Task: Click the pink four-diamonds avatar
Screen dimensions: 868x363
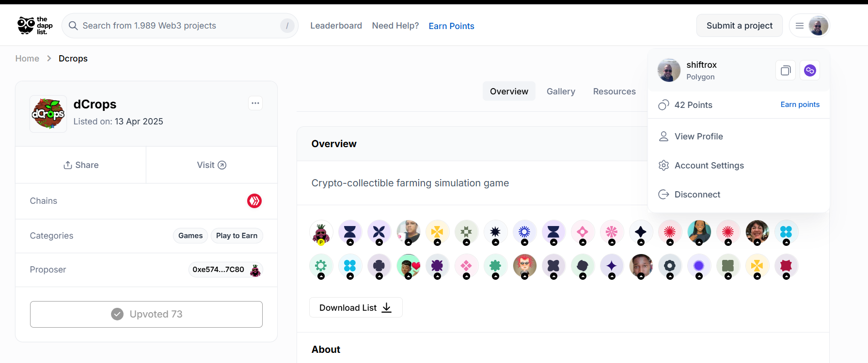Action: tap(466, 266)
